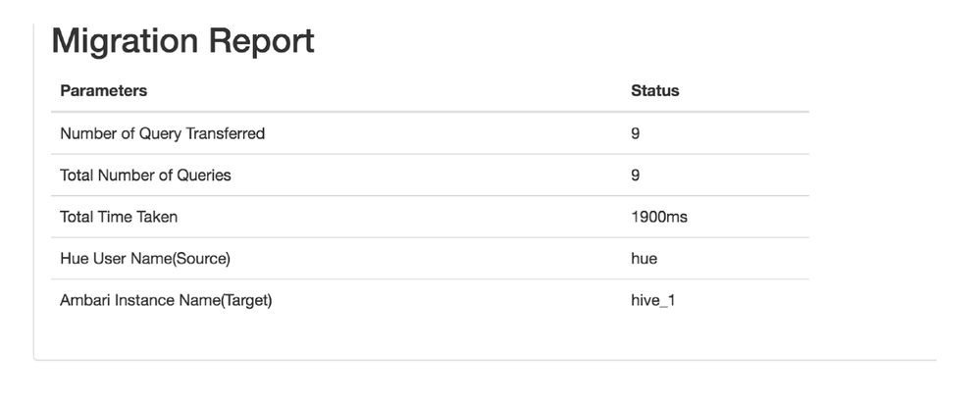Select the Number of Query Transferred value 9
The width and height of the screenshot is (980, 402).
636,133
